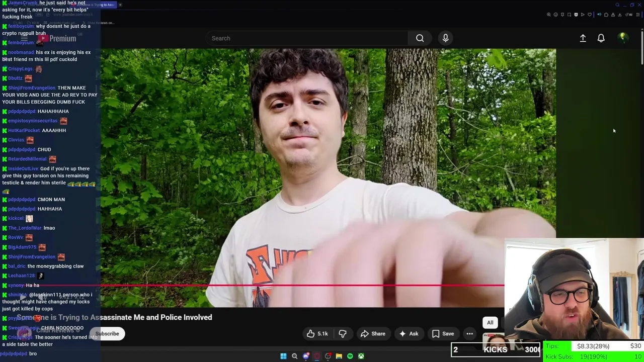Screen dimensions: 644x362
Task: Open the YouTube hamburger guide menu
Action: pos(24,39)
